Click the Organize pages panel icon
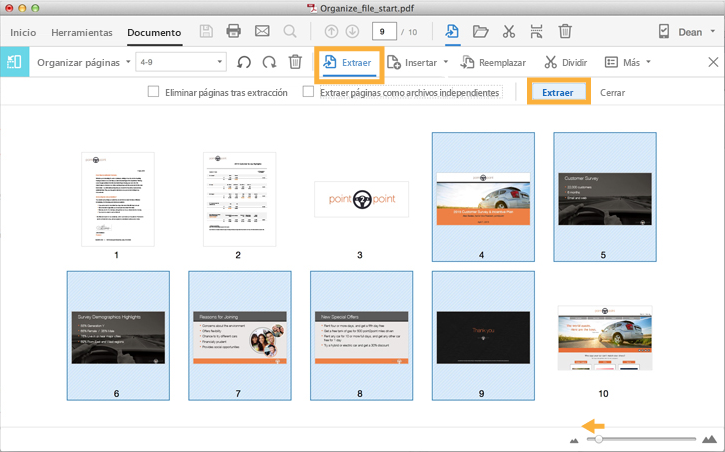Viewport: 725px width, 452px height. [x=14, y=62]
